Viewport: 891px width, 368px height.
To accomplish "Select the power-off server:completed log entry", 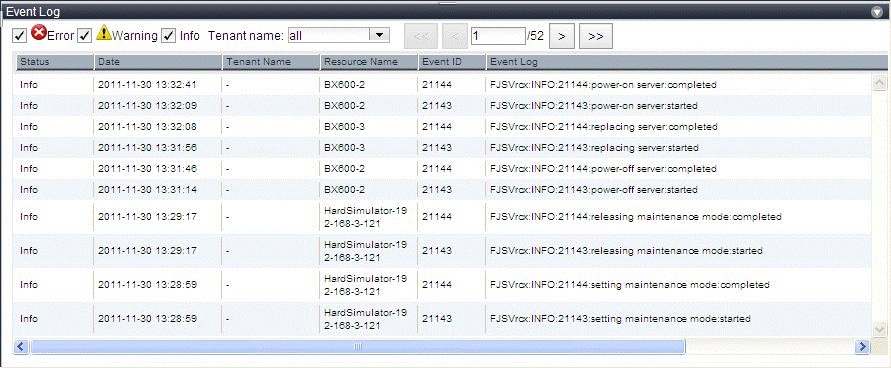I will pyautogui.click(x=603, y=169).
